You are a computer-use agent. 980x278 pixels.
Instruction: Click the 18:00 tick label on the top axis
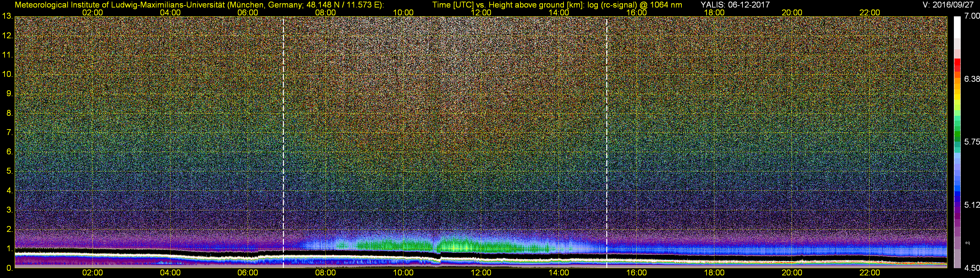click(x=714, y=12)
